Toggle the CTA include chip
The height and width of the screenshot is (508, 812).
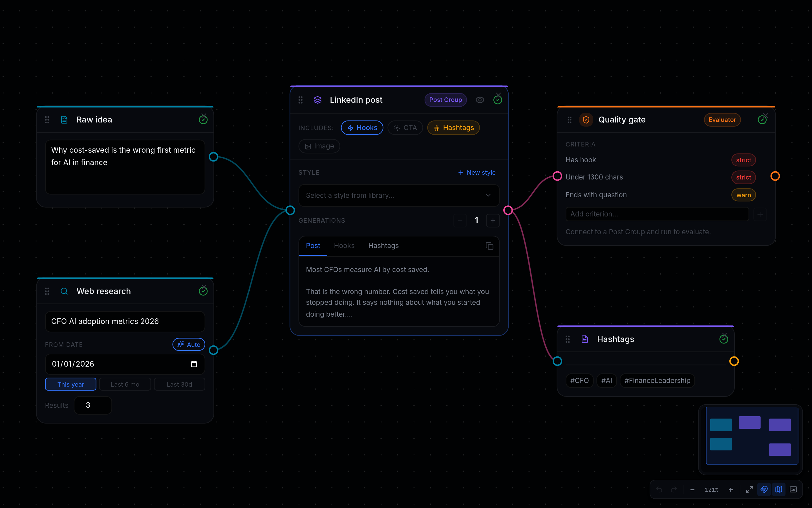pyautogui.click(x=405, y=128)
